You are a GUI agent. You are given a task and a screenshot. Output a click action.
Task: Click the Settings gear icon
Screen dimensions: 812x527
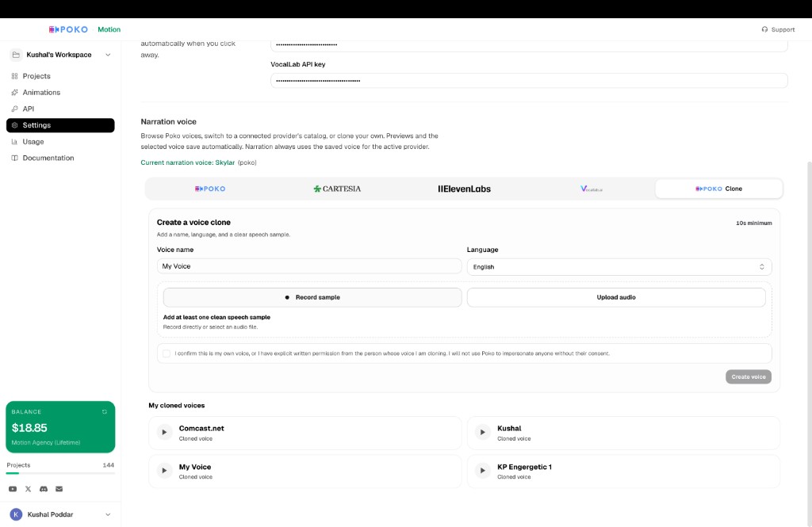click(14, 125)
